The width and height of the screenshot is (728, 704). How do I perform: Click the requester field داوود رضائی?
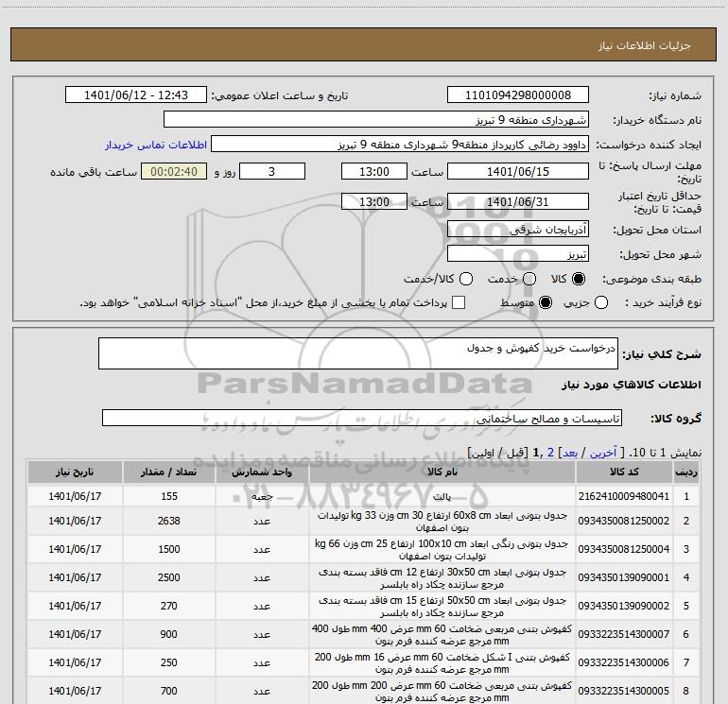coord(400,145)
